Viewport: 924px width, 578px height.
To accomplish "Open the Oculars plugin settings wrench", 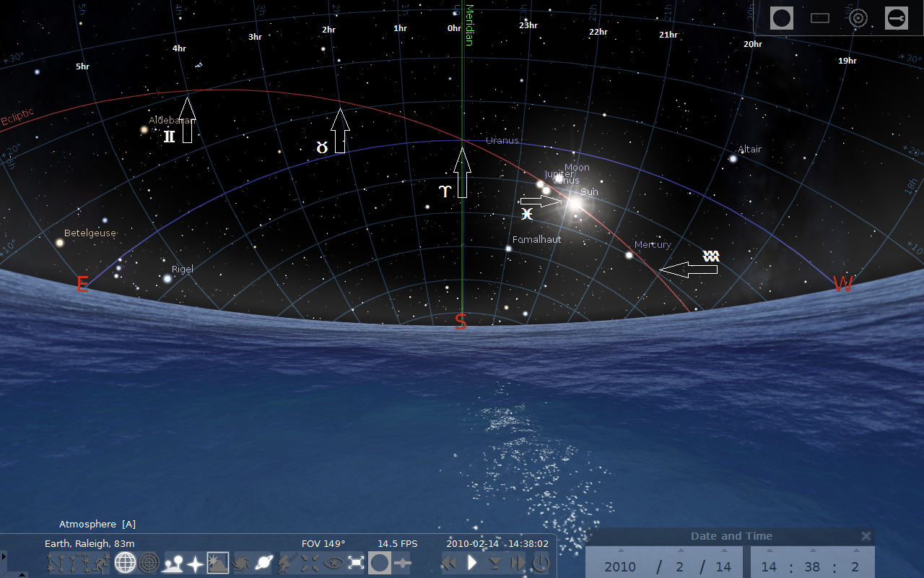I will point(897,17).
